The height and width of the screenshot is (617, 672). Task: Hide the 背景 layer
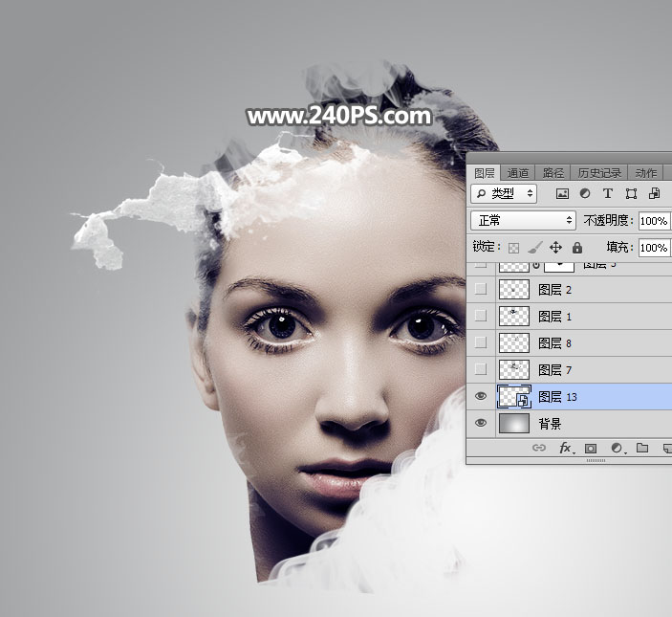click(x=481, y=423)
